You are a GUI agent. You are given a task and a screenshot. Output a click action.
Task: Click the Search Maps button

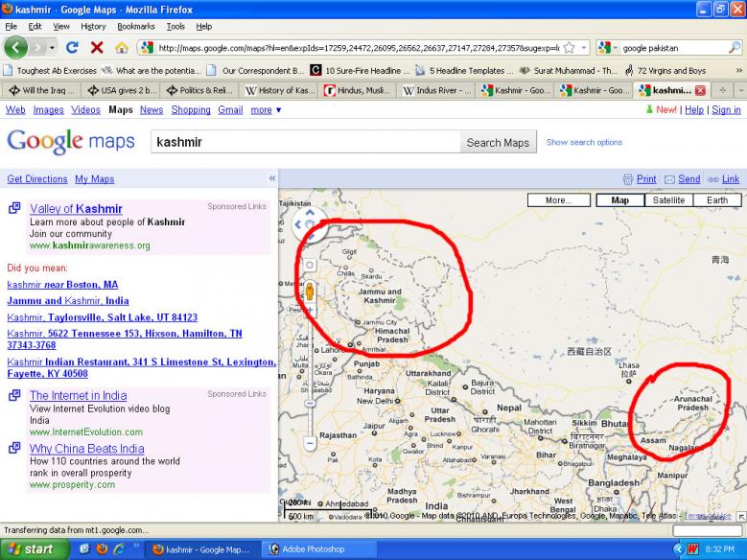[x=498, y=143]
